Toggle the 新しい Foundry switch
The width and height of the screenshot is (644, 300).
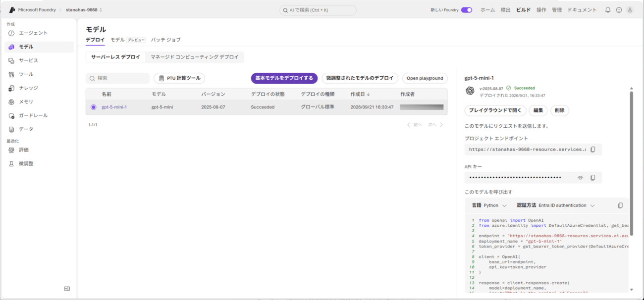point(466,10)
